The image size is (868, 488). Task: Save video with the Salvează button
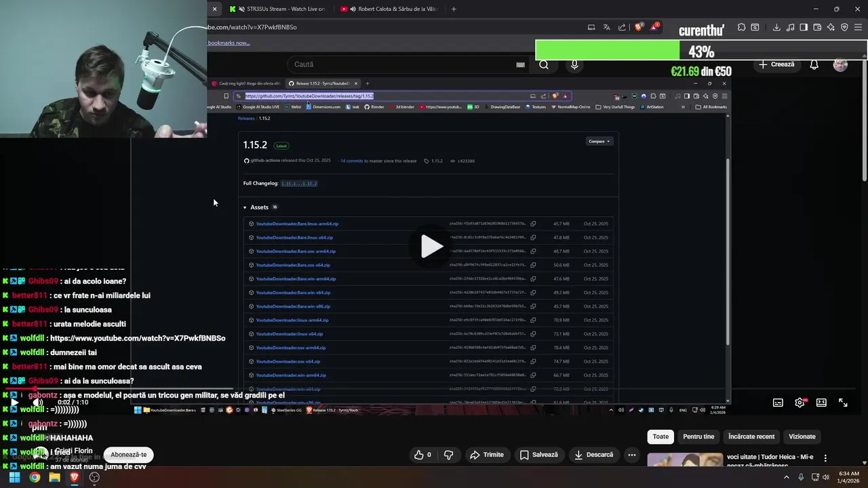click(x=538, y=455)
